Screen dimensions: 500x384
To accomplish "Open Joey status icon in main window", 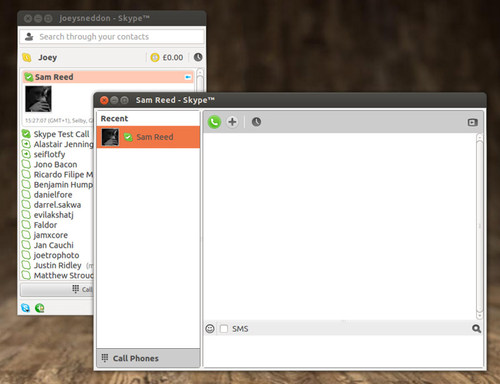I will [x=27, y=57].
